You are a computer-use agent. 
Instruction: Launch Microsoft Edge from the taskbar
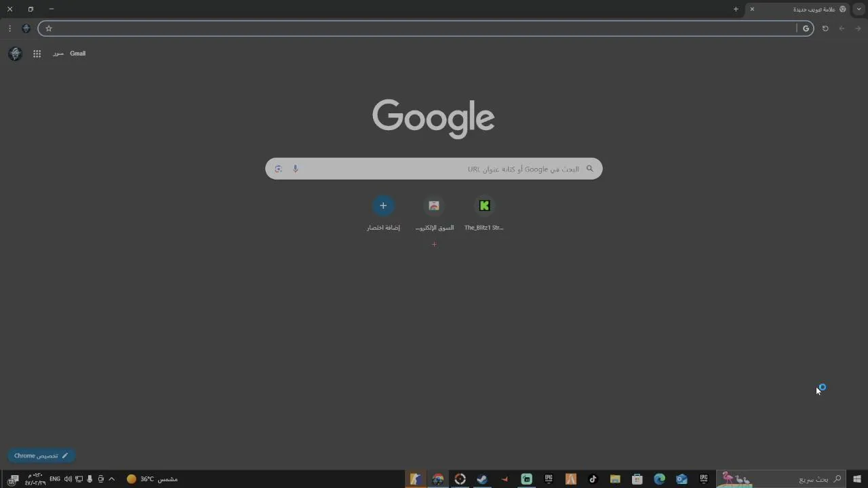click(x=659, y=479)
